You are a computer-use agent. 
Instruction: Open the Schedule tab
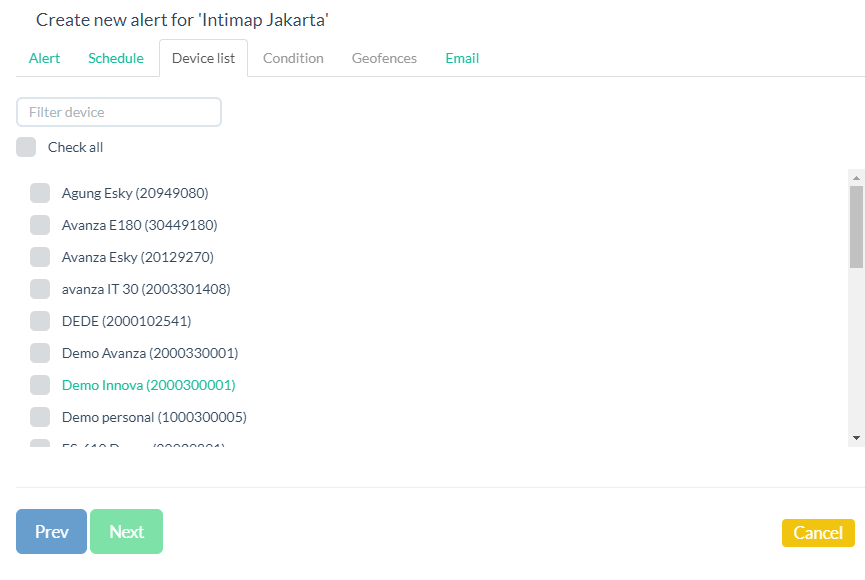click(116, 58)
